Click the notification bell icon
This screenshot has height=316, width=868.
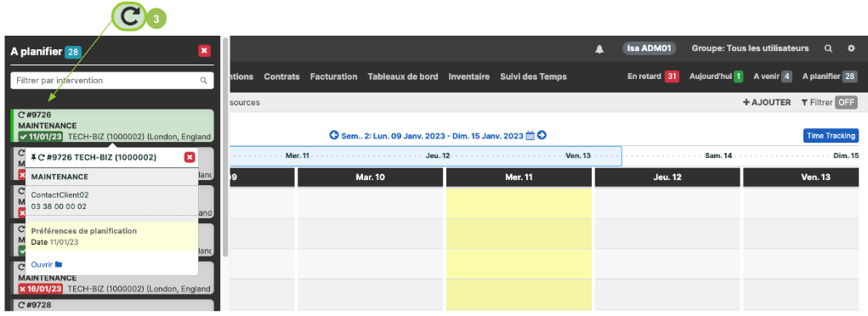point(599,48)
